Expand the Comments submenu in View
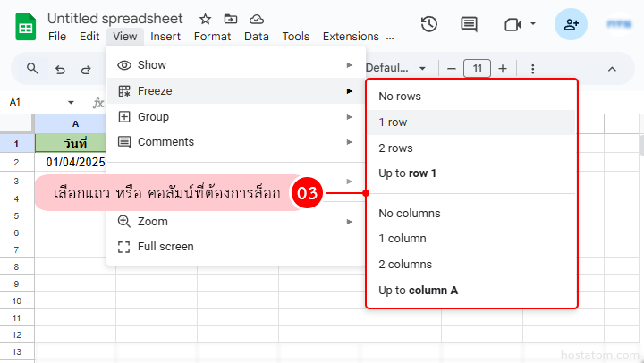 coord(236,141)
